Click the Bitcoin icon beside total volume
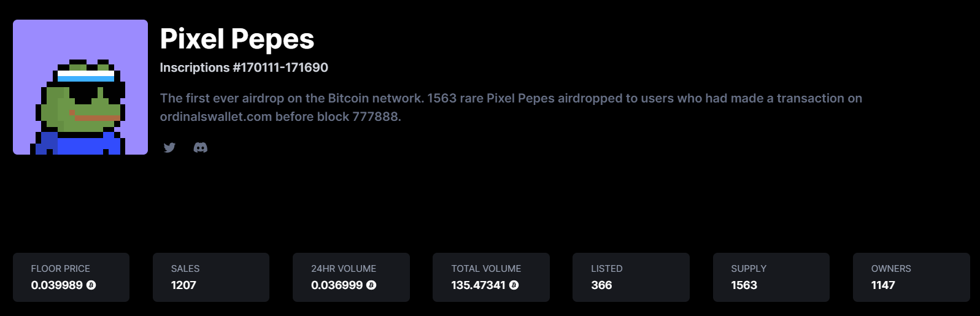The width and height of the screenshot is (980, 316). point(514,285)
